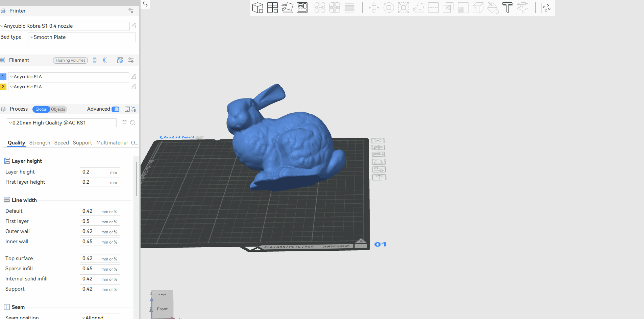This screenshot has width=644, height=319.
Task: Open the printer preset dropdown
Action: [x=65, y=26]
